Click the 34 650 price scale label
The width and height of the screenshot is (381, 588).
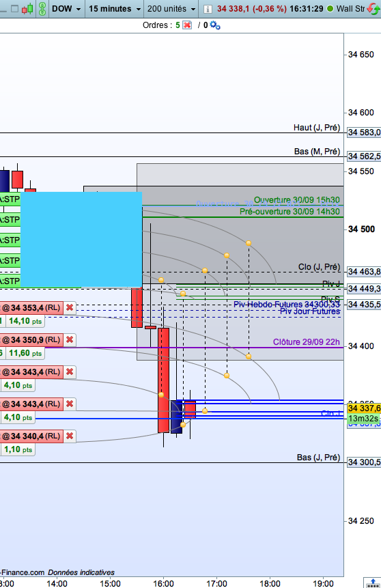click(361, 55)
